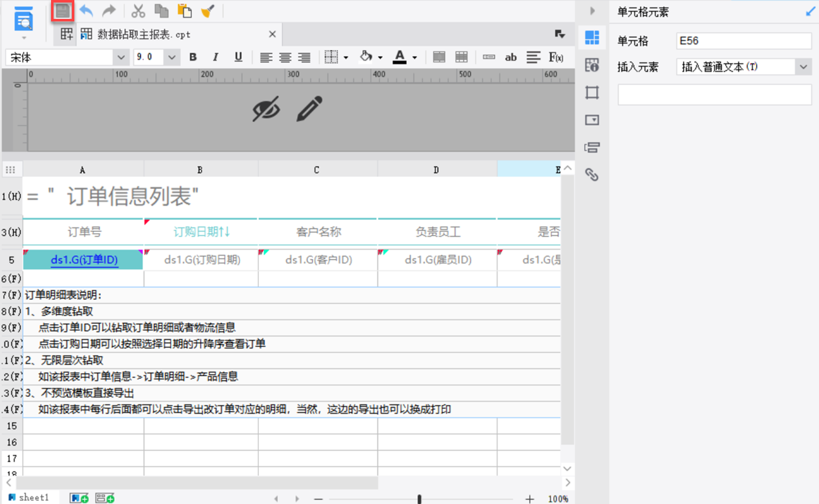
Task: Switch to the sheet1 tab
Action: tap(29, 498)
